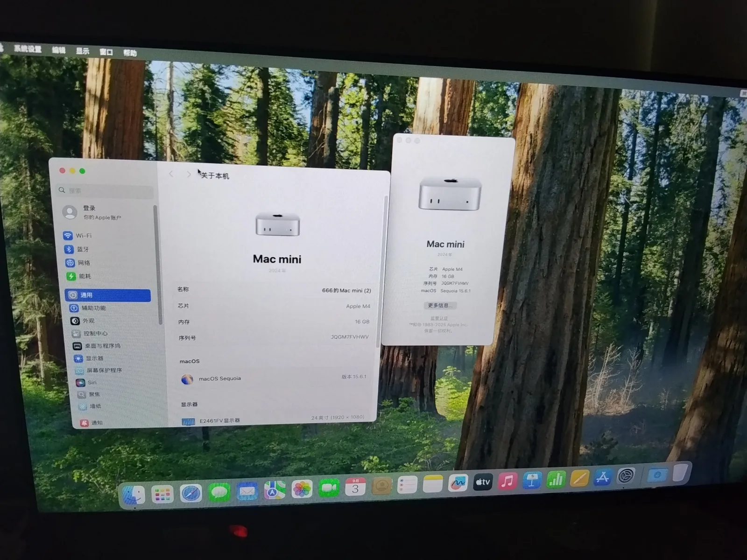Focus the 搜索 search field in System Settings
Screen dimensions: 747x560
(x=106, y=190)
